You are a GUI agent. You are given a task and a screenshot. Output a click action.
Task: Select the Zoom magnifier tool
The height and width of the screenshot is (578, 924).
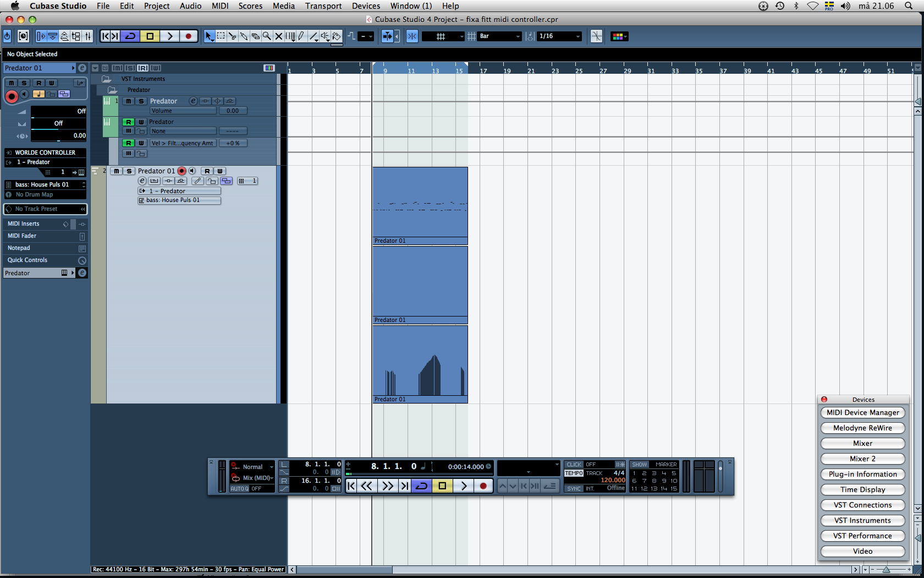267,36
